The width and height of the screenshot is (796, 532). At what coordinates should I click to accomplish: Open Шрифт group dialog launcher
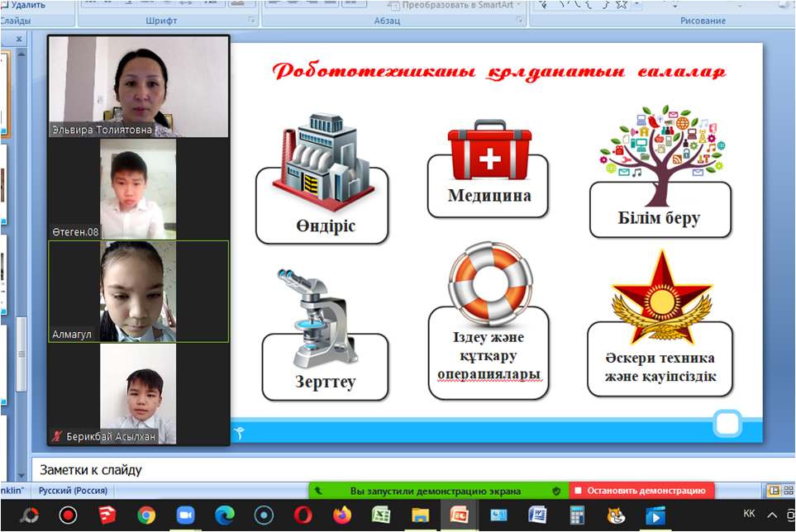tap(251, 20)
